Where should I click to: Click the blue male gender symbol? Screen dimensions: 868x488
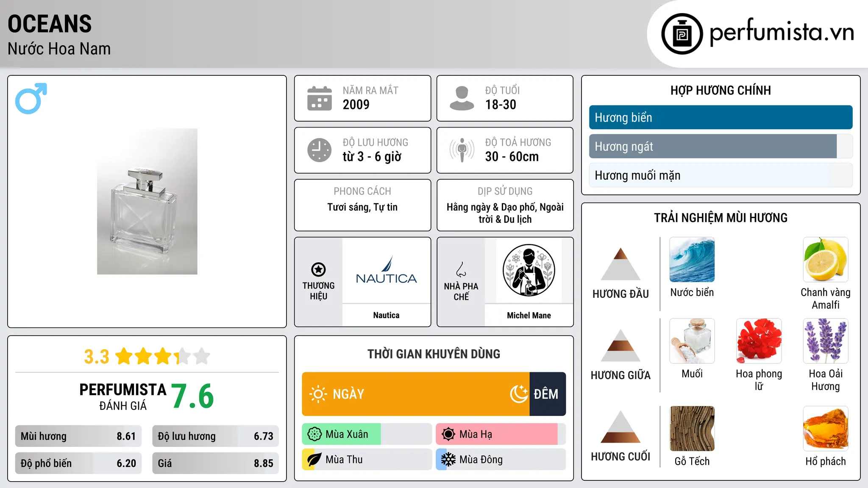coord(31,98)
